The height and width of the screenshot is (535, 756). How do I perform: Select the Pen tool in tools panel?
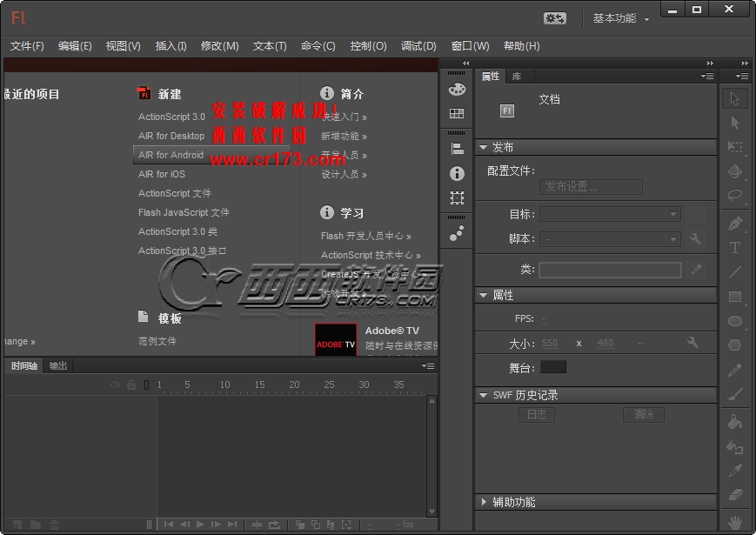(x=735, y=223)
